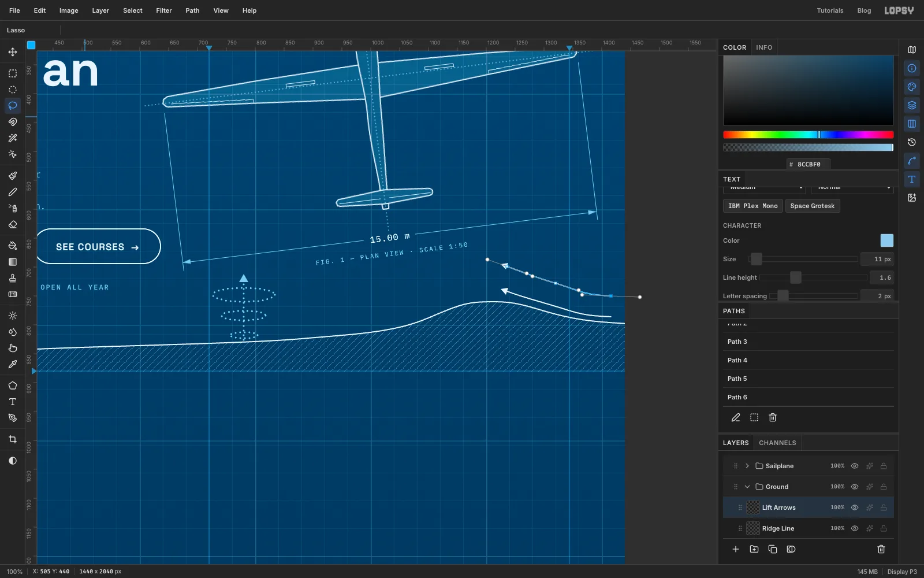Lock the Sailplane group

(884, 466)
